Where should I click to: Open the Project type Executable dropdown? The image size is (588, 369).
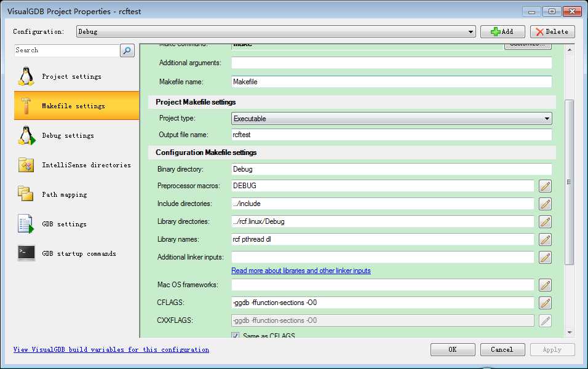tap(392, 119)
